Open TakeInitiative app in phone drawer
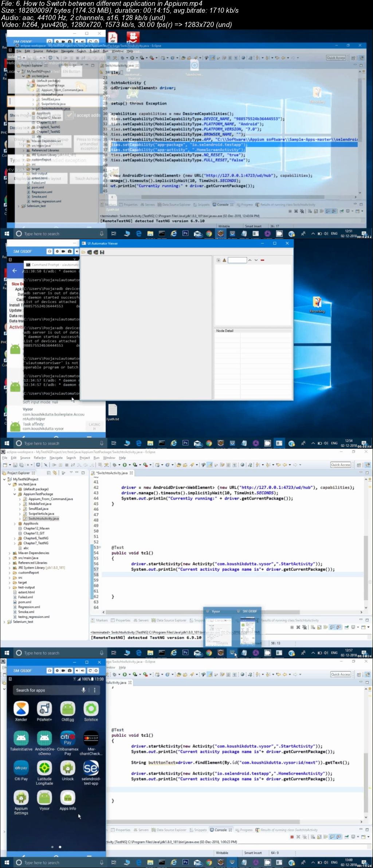Image resolution: width=373 pixels, height=868 pixels. click(21, 741)
